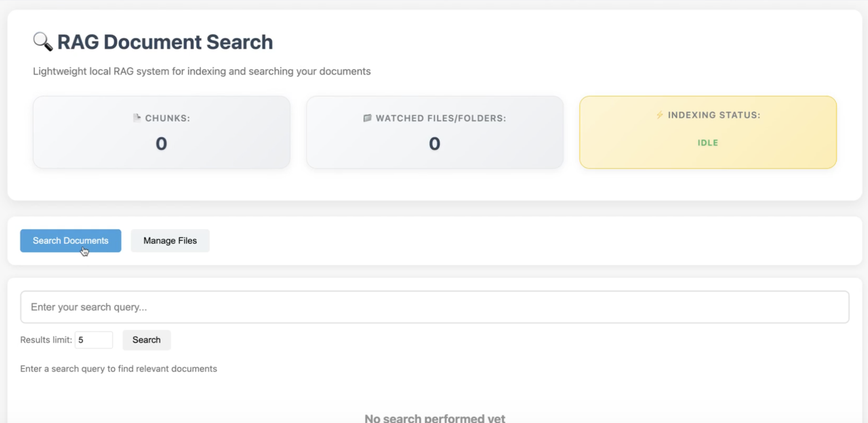Click the watched files/folders count 0
The width and height of the screenshot is (868, 423).
(x=434, y=144)
